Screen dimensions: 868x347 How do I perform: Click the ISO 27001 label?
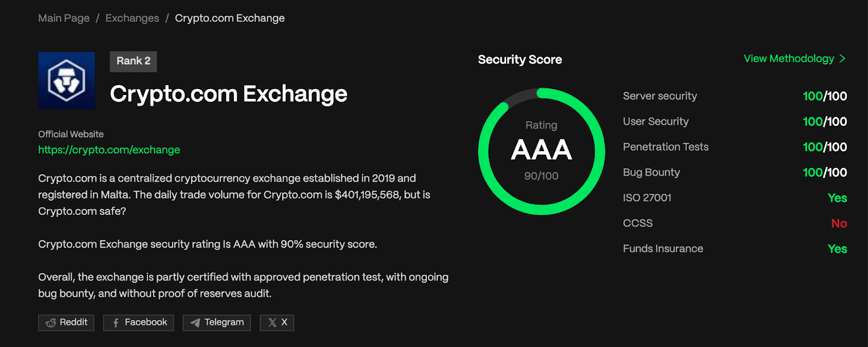click(x=647, y=198)
